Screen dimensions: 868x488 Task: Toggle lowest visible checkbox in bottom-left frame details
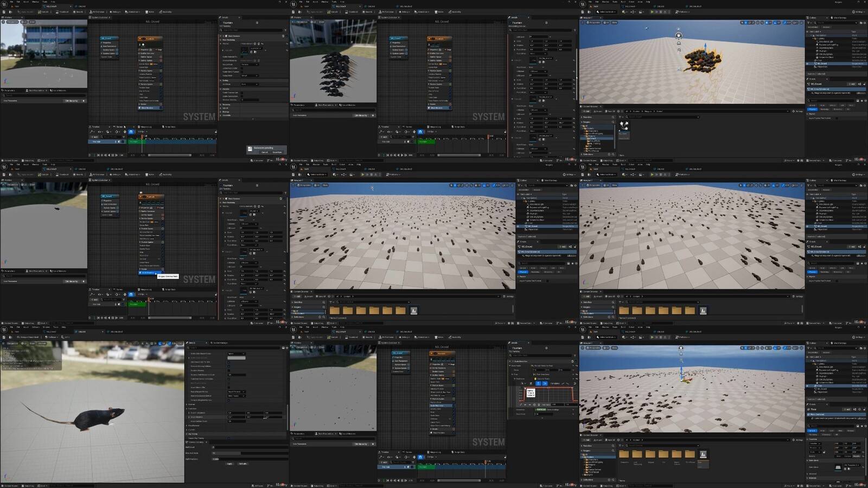pyautogui.click(x=228, y=438)
